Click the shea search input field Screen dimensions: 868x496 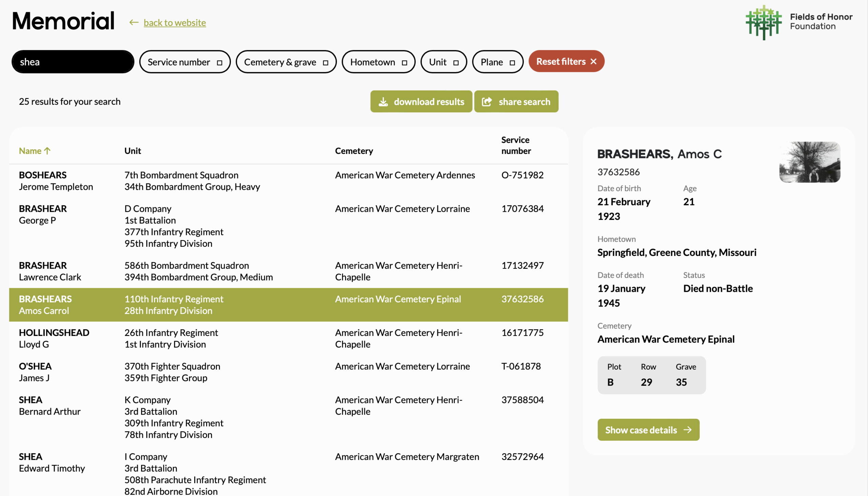[x=73, y=62]
